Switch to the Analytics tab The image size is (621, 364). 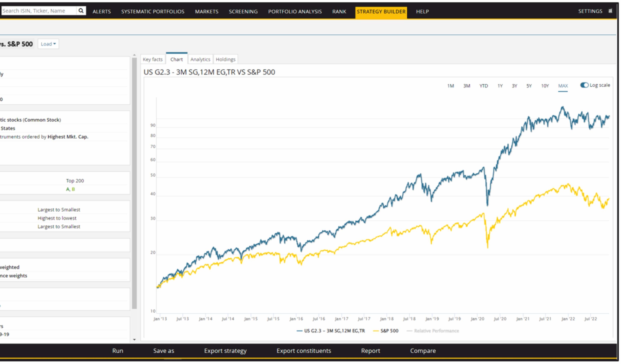click(x=200, y=59)
